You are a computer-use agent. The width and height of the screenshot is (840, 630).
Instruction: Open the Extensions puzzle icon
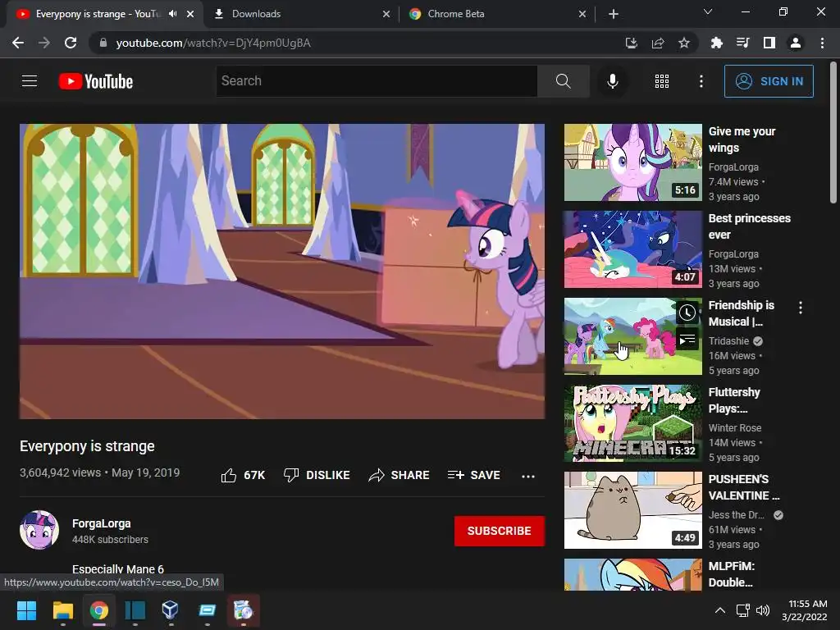pos(716,43)
